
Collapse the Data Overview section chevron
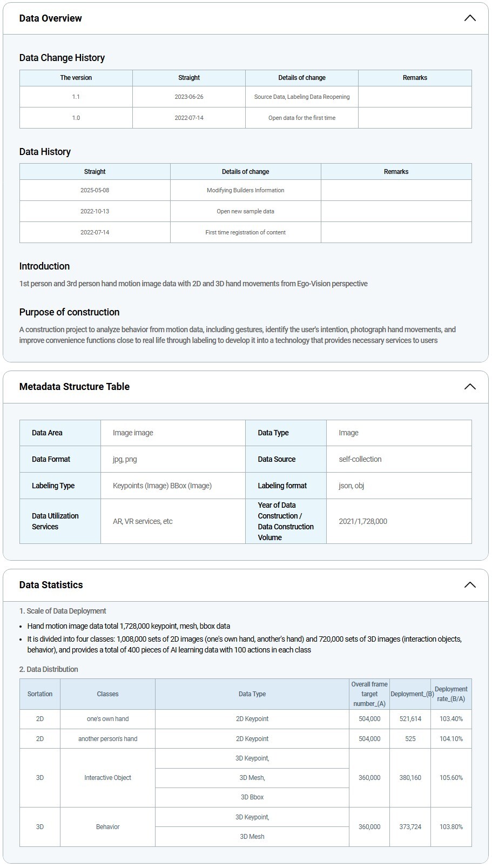tap(470, 18)
